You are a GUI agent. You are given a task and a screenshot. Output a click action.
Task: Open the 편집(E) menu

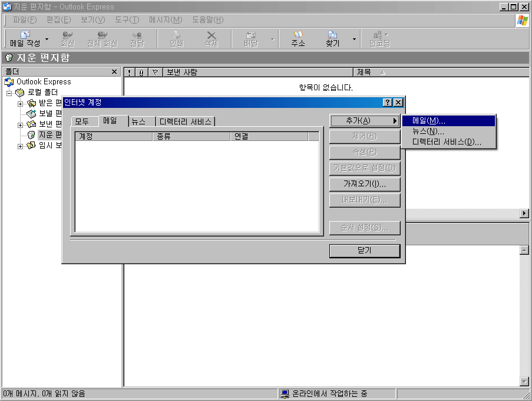[x=59, y=20]
